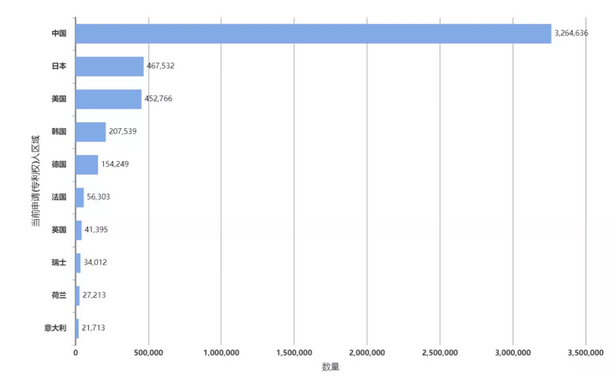Image resolution: width=614 pixels, height=379 pixels.
Task: Click value label 3,264,636
Action: [571, 33]
